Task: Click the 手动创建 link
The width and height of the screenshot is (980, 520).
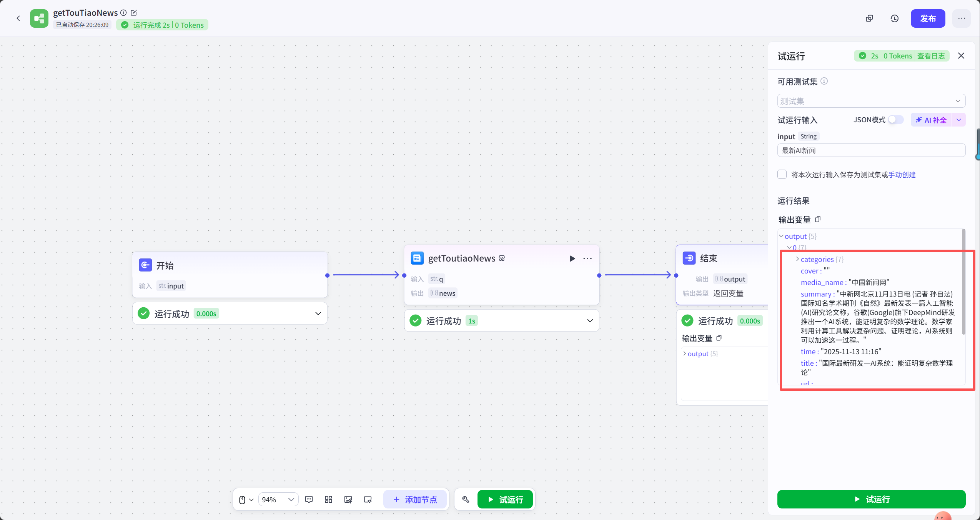Action: tap(902, 175)
